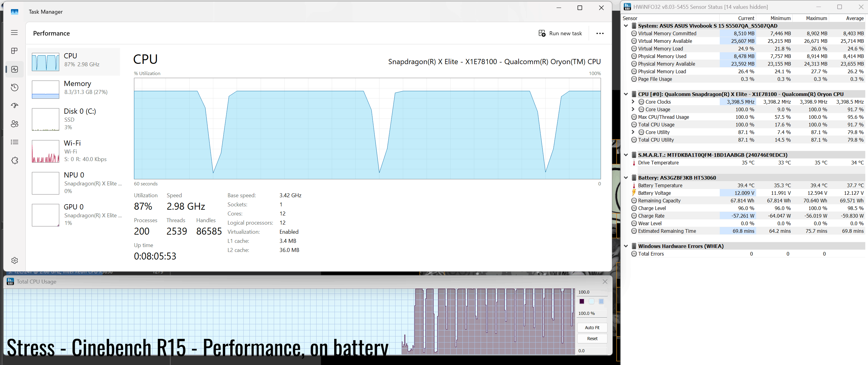Open the Processes page in Task Manager sidebar

coord(14,51)
